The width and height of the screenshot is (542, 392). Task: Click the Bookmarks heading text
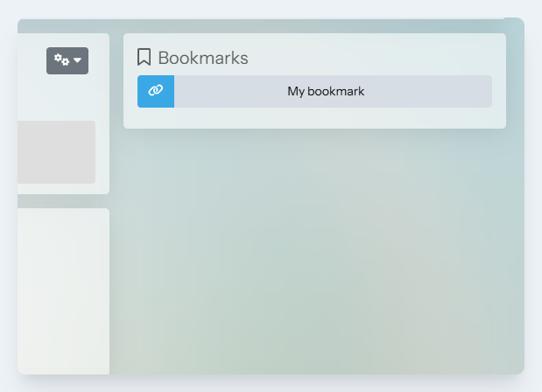tap(203, 58)
